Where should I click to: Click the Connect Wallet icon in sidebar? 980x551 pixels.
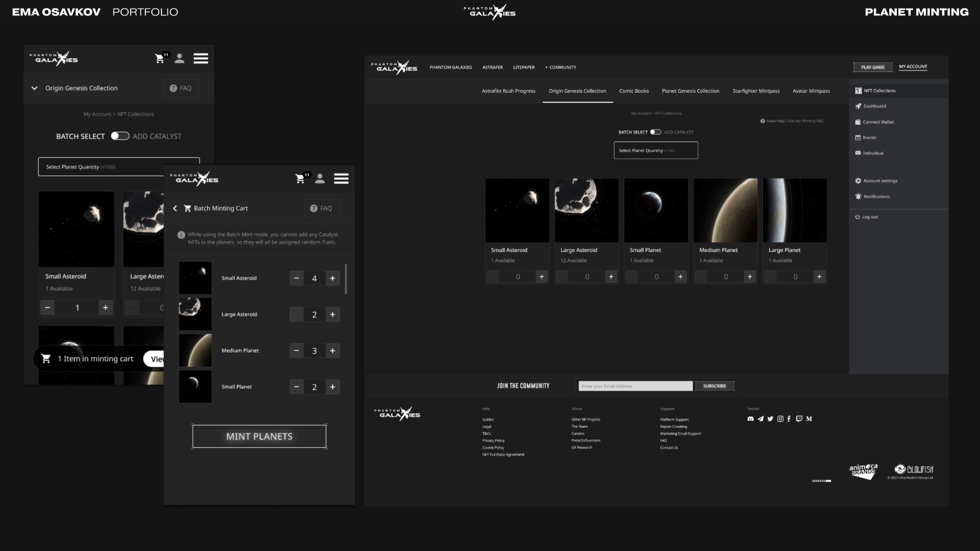coord(858,122)
